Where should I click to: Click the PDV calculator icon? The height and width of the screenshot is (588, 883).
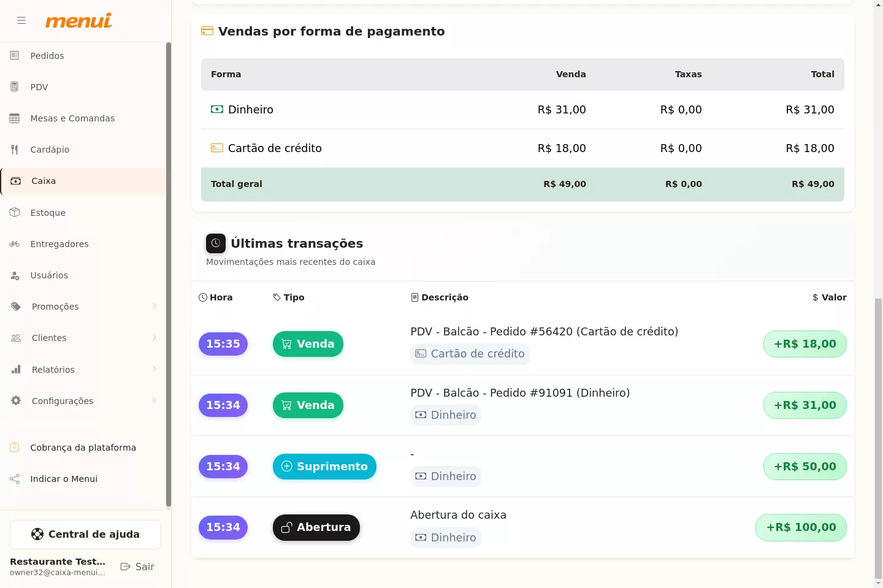[x=15, y=87]
